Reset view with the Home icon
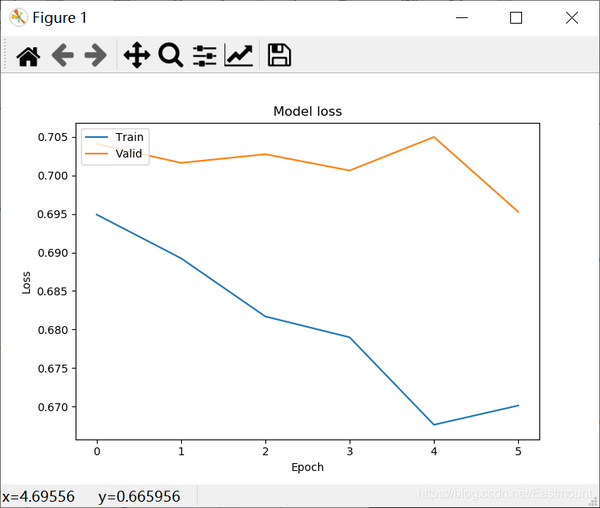The width and height of the screenshot is (600, 508). [x=28, y=56]
